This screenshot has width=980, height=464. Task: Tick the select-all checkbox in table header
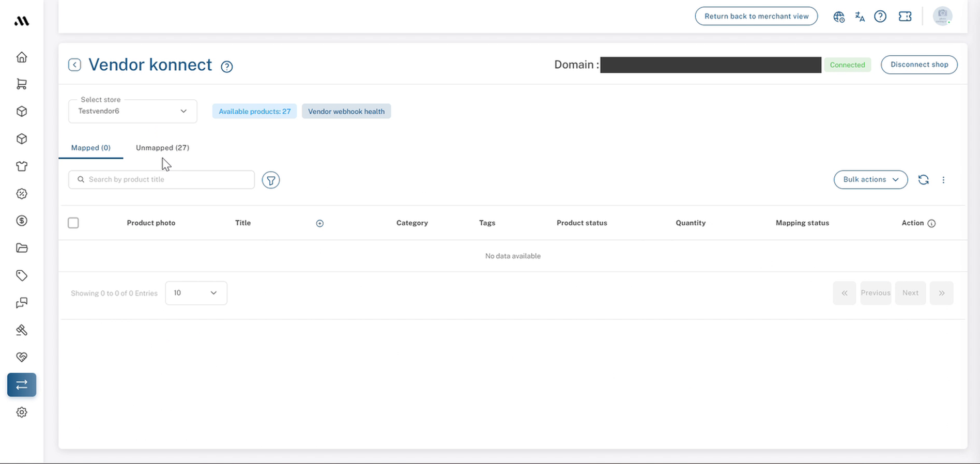[73, 223]
